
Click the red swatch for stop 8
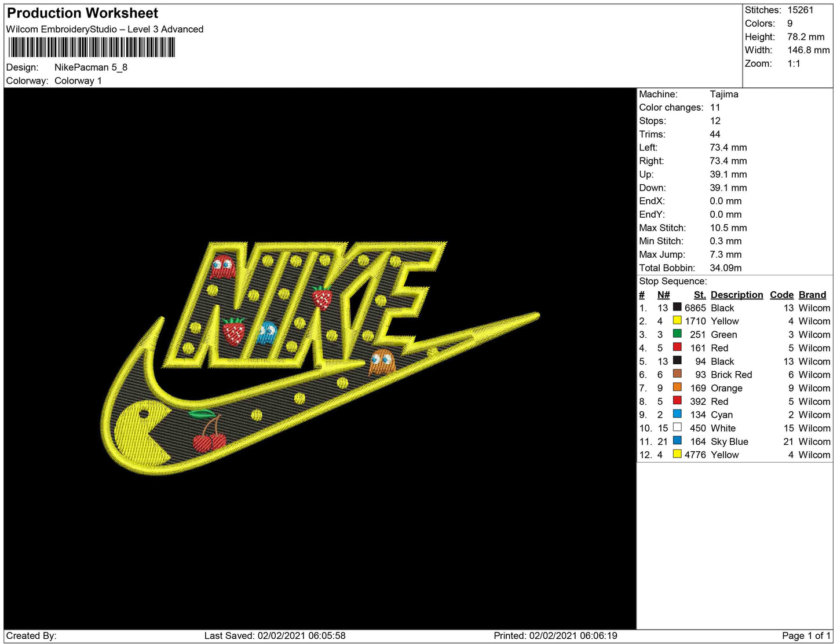(677, 400)
